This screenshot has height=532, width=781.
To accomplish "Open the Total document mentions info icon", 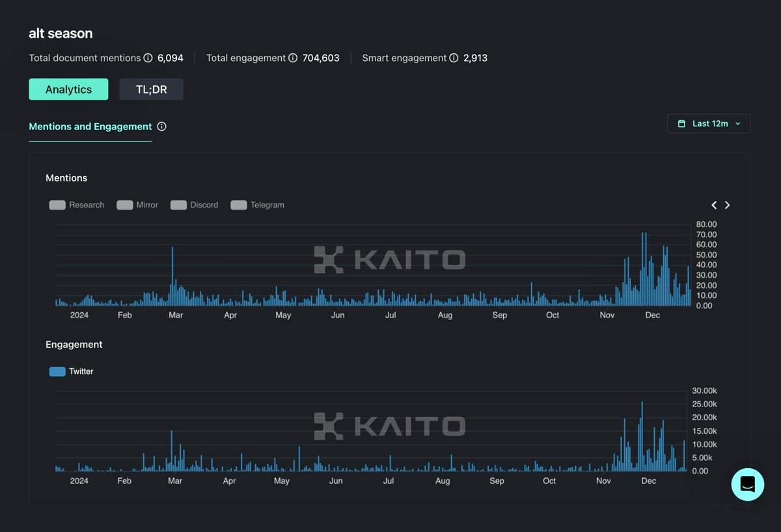I will click(x=148, y=58).
